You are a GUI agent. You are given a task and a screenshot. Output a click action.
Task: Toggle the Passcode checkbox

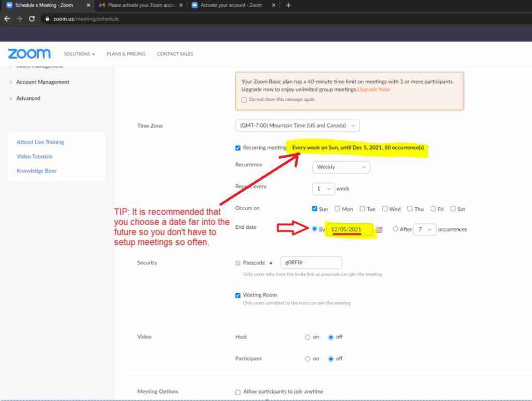pyautogui.click(x=238, y=263)
